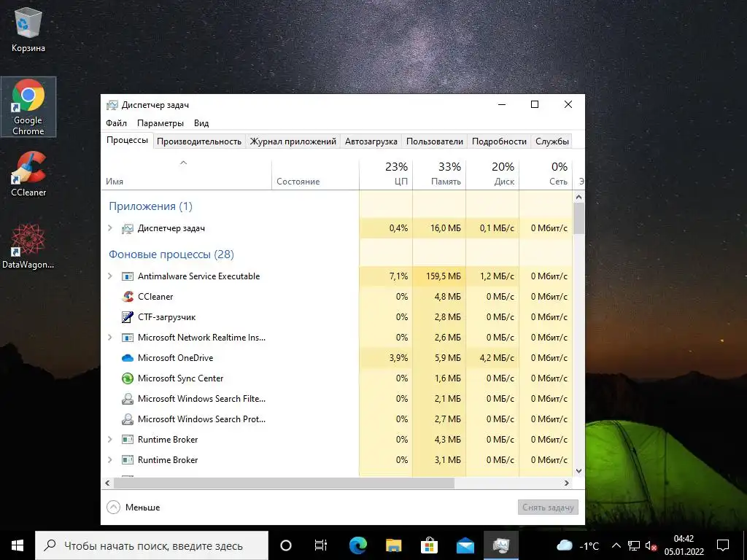Switch to the Журнал приложений tab
Image resolution: width=747 pixels, height=560 pixels.
point(293,141)
